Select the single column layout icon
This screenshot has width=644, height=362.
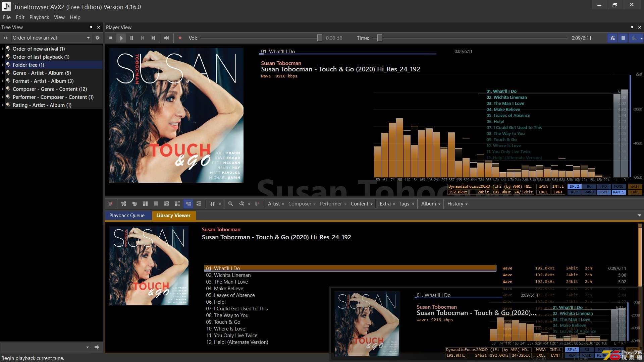pyautogui.click(x=156, y=204)
